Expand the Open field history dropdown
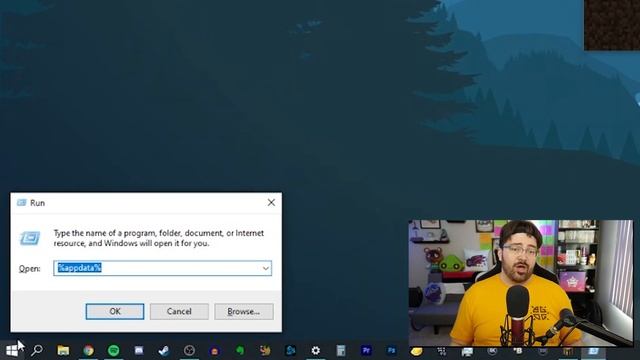Image resolution: width=640 pixels, height=360 pixels. pyautogui.click(x=266, y=268)
